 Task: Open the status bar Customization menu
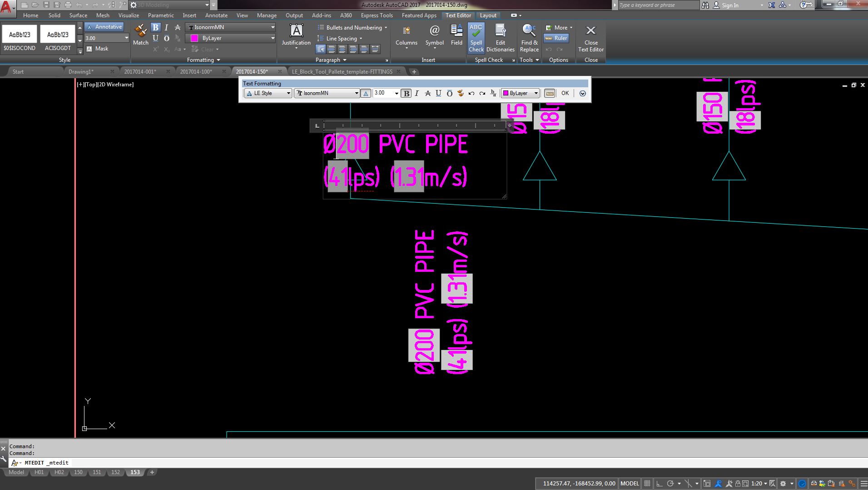click(863, 483)
